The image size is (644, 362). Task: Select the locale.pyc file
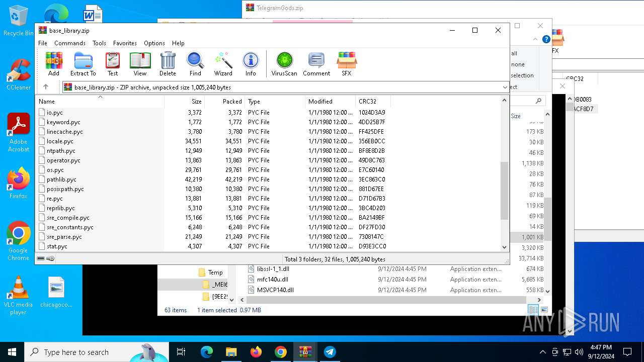coord(60,141)
